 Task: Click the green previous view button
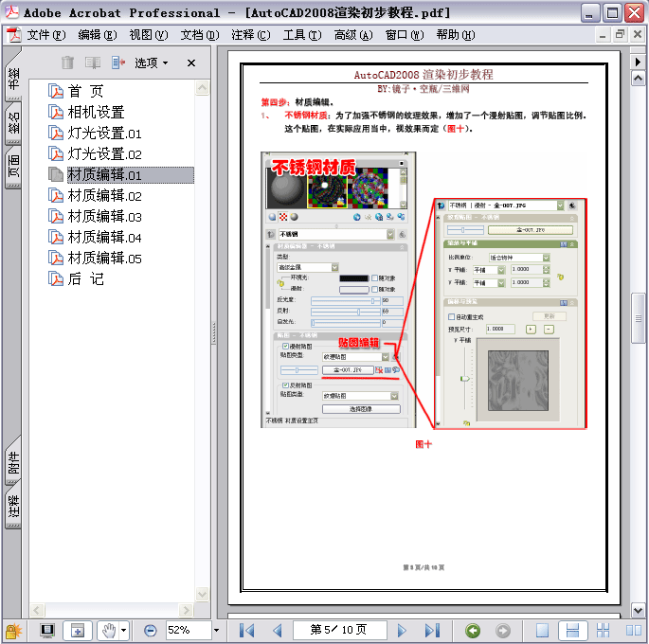pyautogui.click(x=473, y=631)
